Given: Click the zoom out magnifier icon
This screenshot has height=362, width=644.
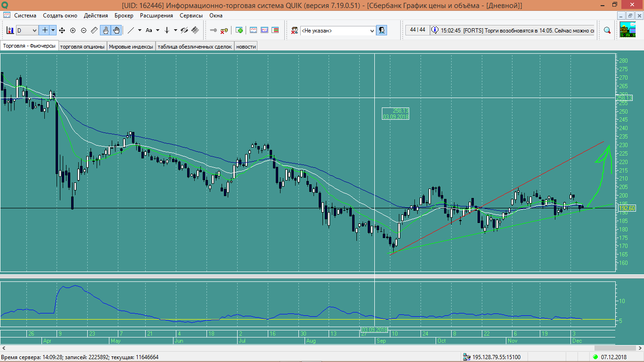Looking at the screenshot, I should click(x=83, y=30).
